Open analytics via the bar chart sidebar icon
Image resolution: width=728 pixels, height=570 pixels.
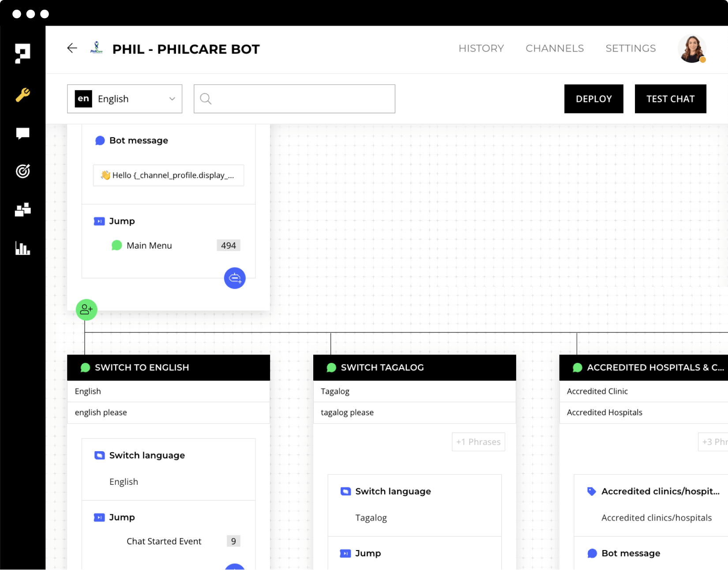click(x=23, y=249)
